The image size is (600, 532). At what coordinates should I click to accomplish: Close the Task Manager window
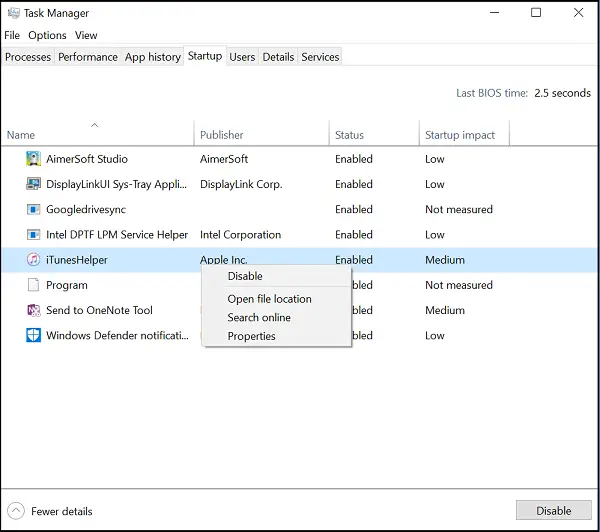(x=578, y=13)
